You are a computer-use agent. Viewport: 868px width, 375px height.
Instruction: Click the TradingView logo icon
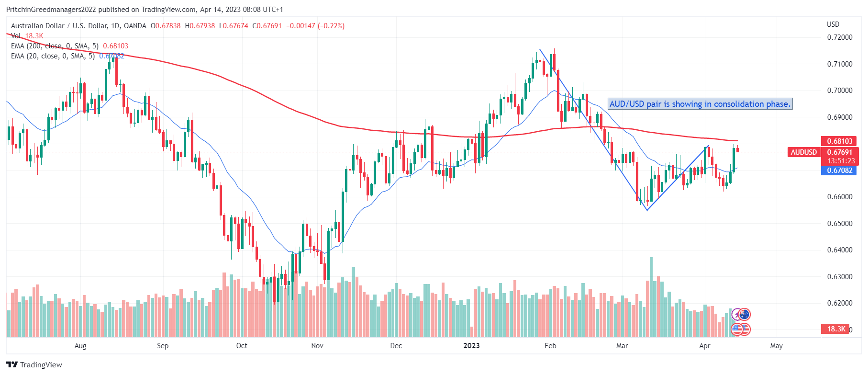(12, 364)
